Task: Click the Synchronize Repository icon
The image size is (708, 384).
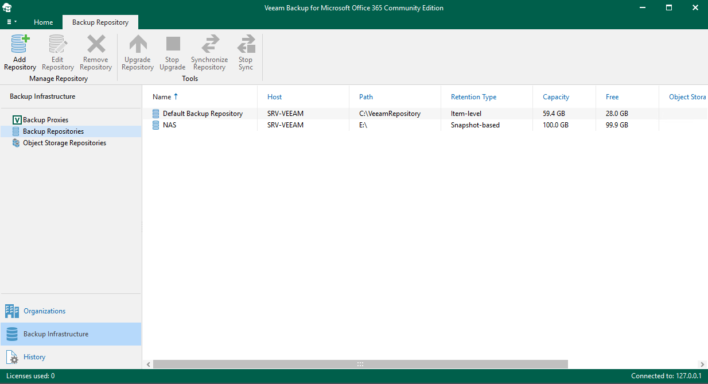Action: 210,44
